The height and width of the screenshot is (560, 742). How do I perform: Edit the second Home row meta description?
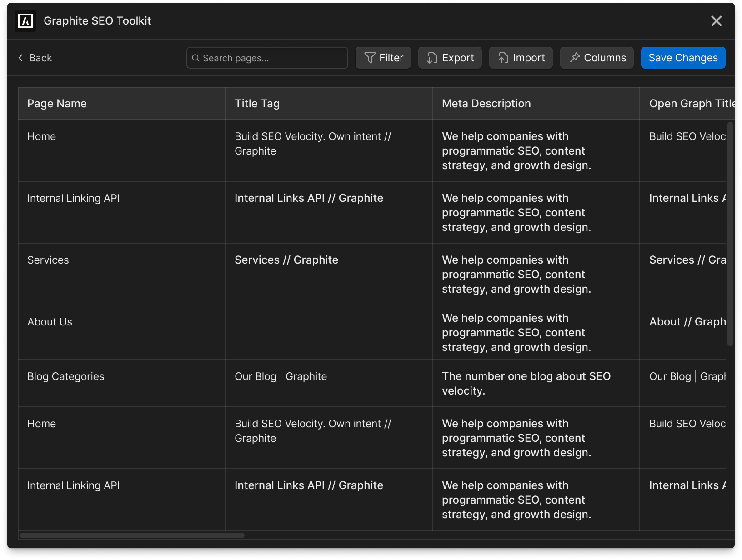(536, 438)
